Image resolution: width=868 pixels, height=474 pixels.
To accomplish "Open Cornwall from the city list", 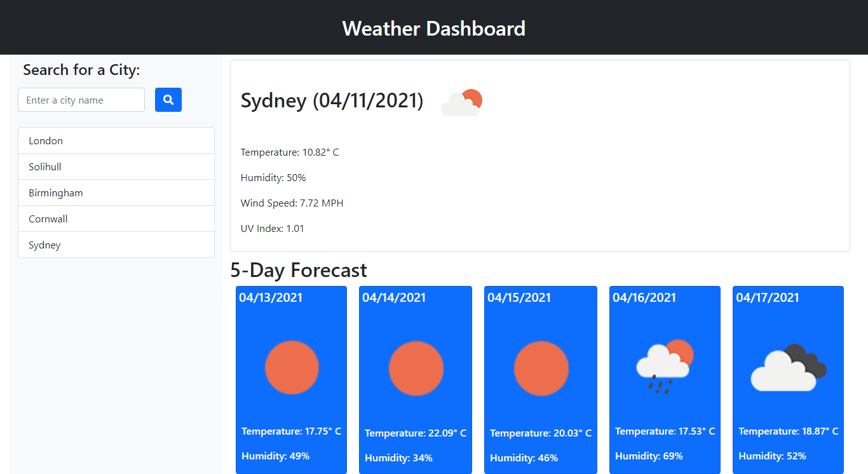I will click(x=116, y=219).
